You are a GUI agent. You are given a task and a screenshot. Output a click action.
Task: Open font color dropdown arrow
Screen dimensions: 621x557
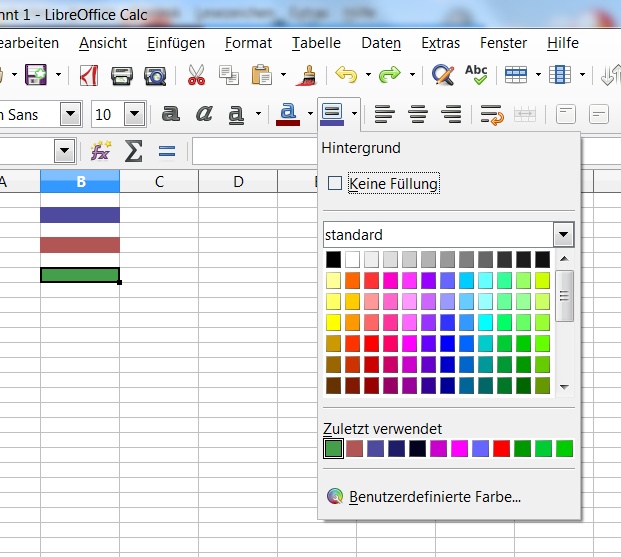(x=307, y=114)
